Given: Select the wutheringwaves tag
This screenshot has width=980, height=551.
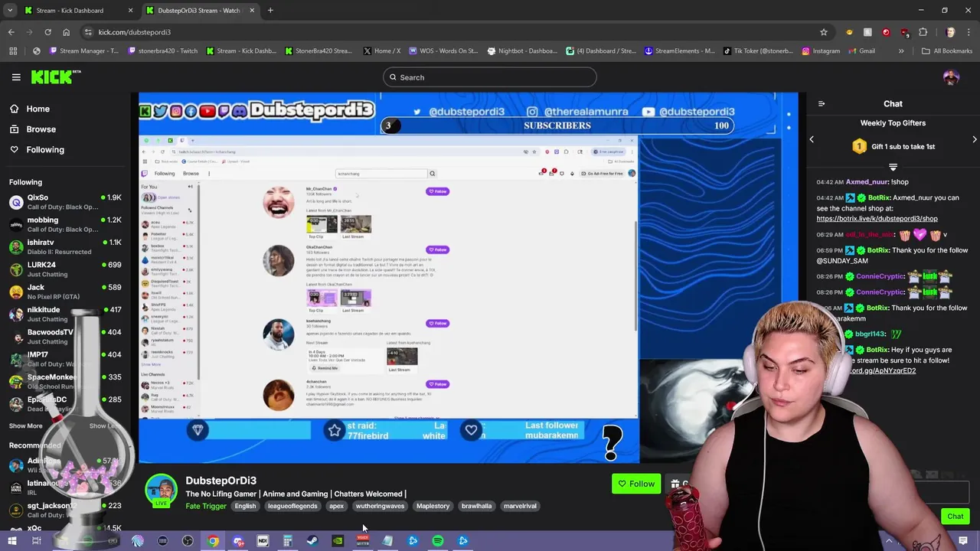Looking at the screenshot, I should (380, 506).
